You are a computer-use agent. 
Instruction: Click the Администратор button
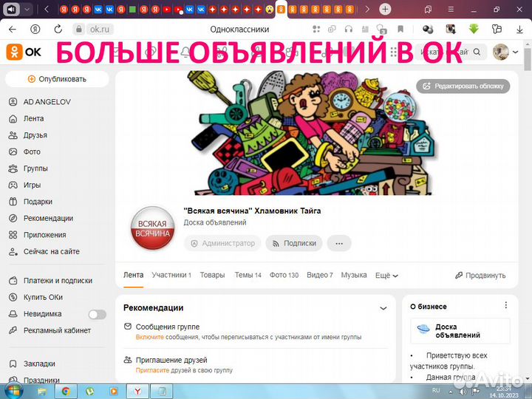pyautogui.click(x=222, y=243)
